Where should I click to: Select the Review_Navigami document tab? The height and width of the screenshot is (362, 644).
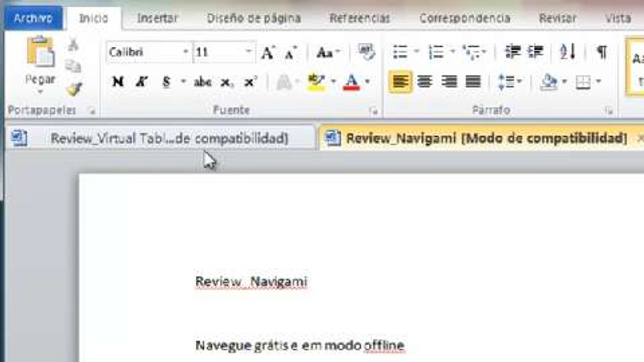pyautogui.click(x=482, y=138)
